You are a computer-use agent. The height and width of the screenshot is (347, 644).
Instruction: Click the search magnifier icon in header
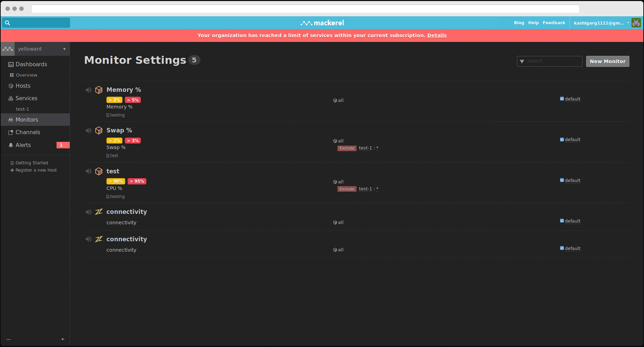8,23
